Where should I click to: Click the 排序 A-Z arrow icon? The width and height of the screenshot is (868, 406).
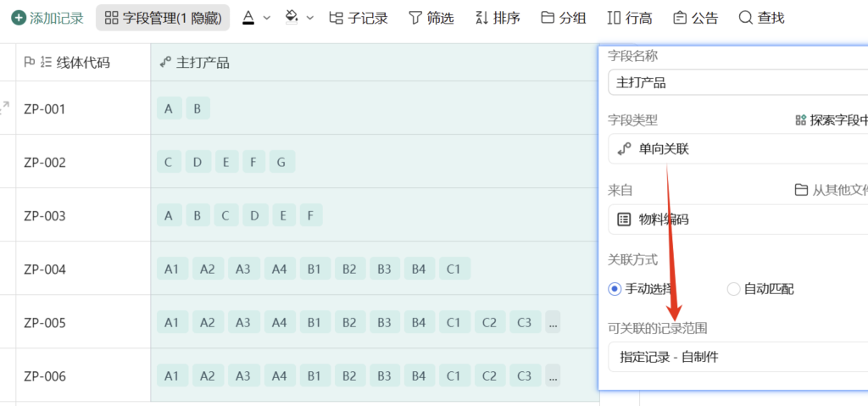pos(481,18)
